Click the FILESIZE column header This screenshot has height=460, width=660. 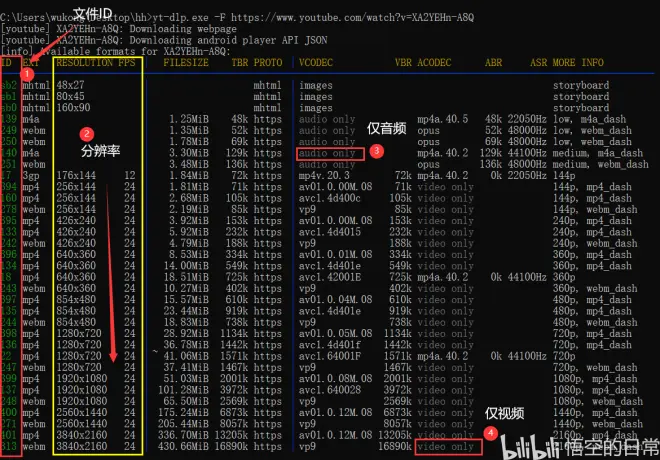186,63
